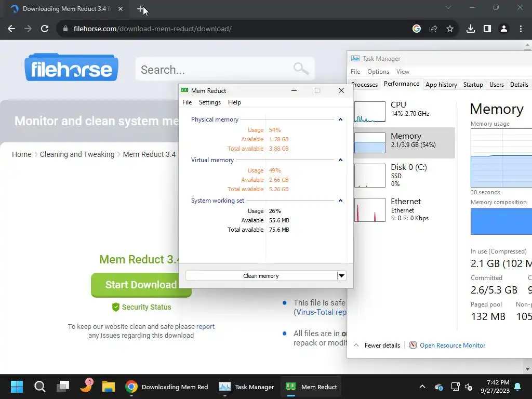Select the Performance tab
The image size is (532, 399).
tap(402, 84)
